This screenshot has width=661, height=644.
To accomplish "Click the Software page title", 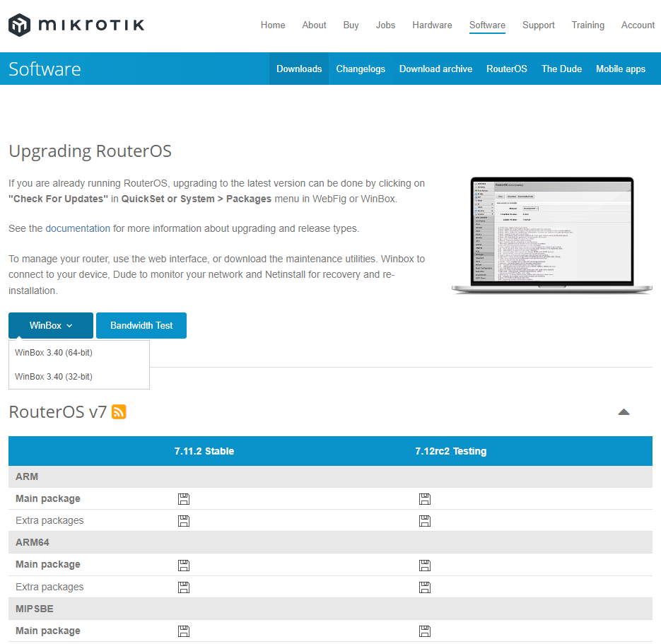I will click(45, 69).
